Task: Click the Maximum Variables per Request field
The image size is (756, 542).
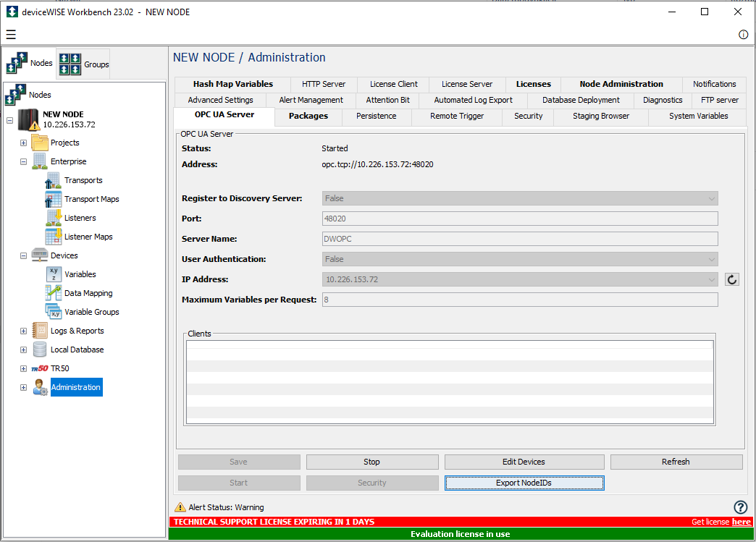Action: point(520,300)
